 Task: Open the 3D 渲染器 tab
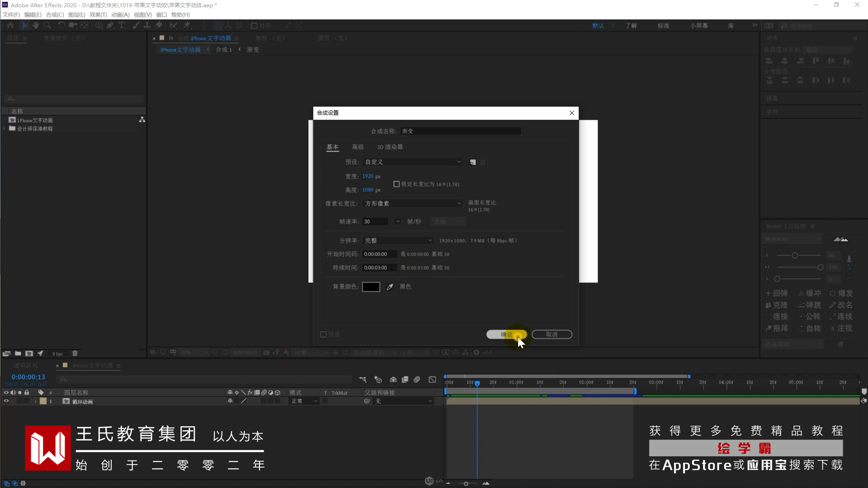(x=390, y=147)
